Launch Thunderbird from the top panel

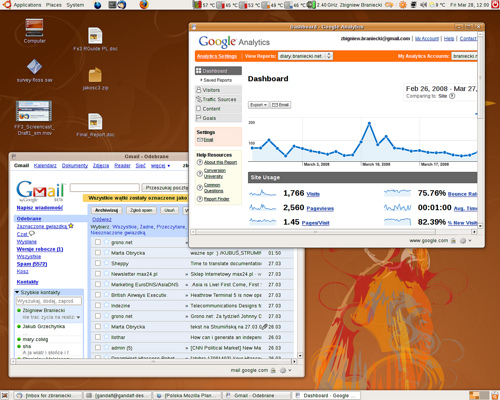coord(122,5)
